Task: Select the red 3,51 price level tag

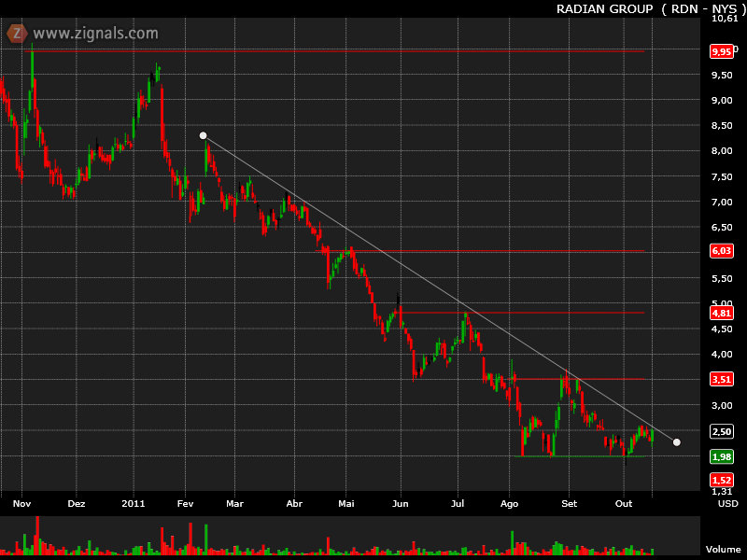Action: click(x=721, y=379)
